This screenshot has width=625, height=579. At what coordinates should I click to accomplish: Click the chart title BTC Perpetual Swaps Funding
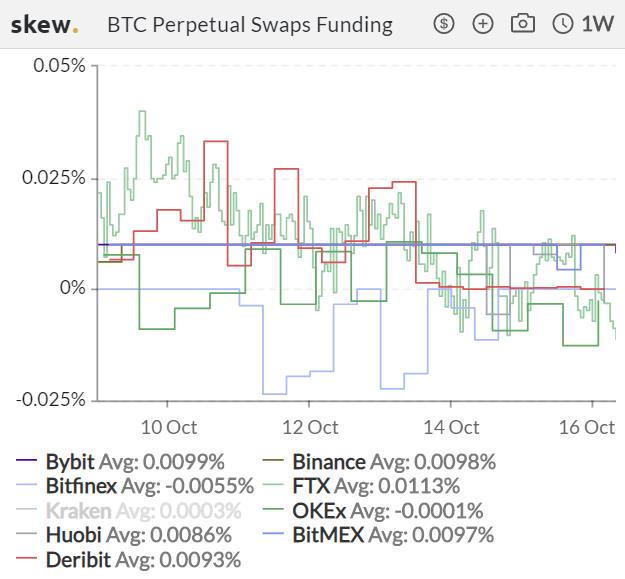tap(250, 25)
